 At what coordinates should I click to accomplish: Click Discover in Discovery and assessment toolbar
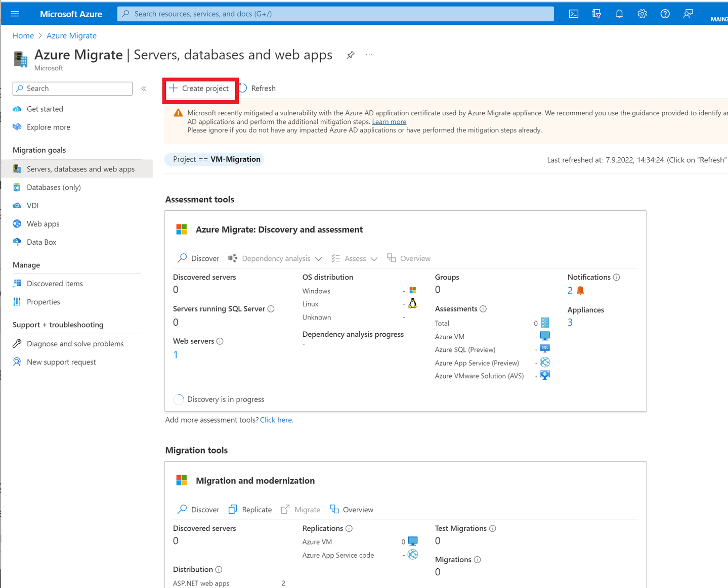tap(198, 258)
